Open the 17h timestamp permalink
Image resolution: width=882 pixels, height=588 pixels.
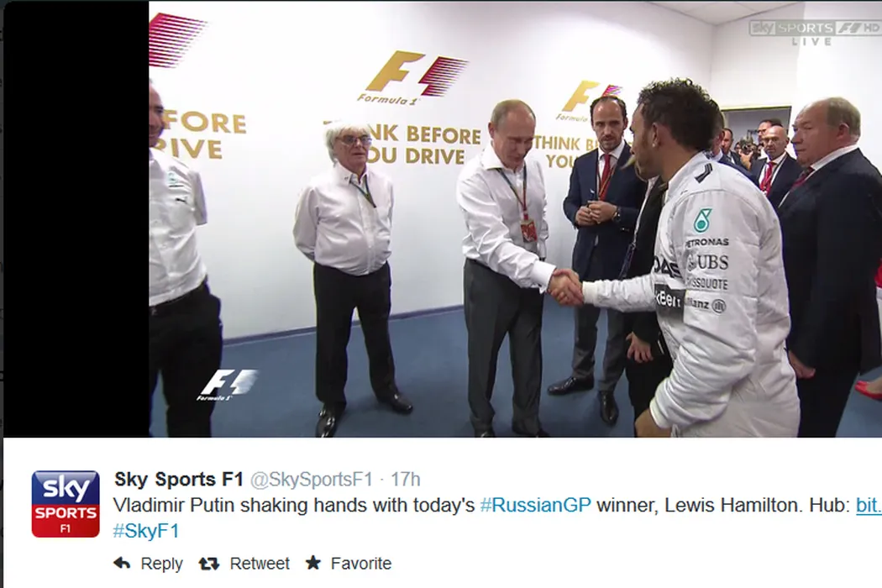coord(405,480)
